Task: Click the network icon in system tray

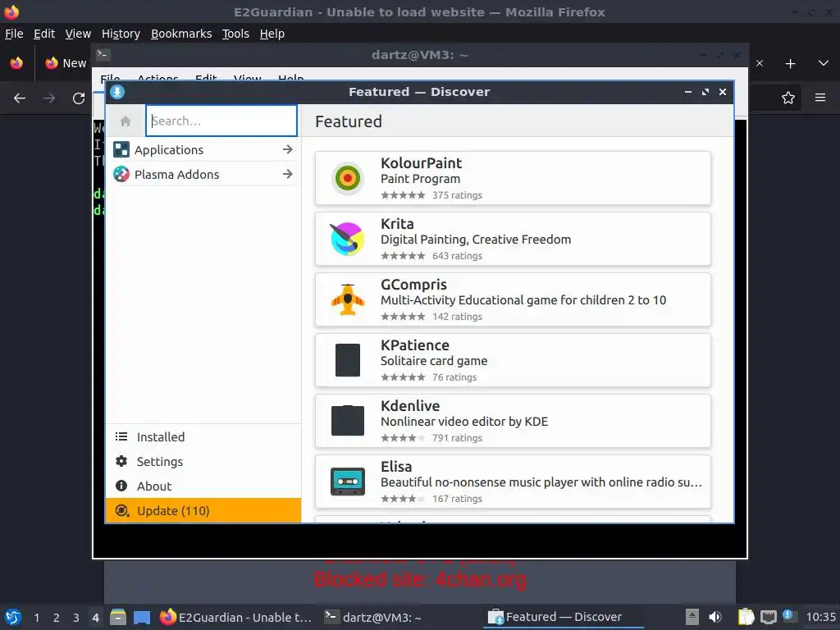Action: point(768,617)
